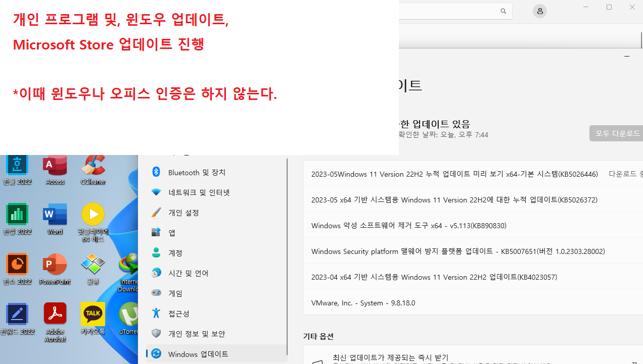The width and height of the screenshot is (643, 364).
Task: Click the Settings sidebar scrollbar
Action: point(287,256)
